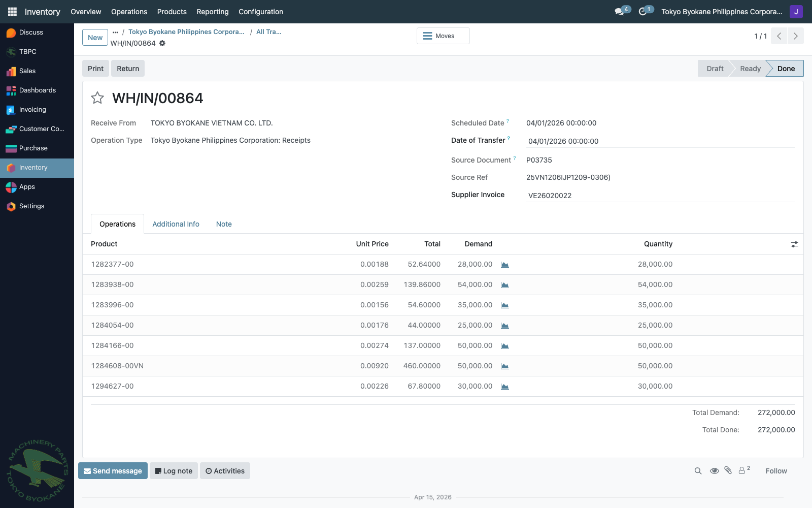Open forecast chart for product 1283996-00

[505, 305]
